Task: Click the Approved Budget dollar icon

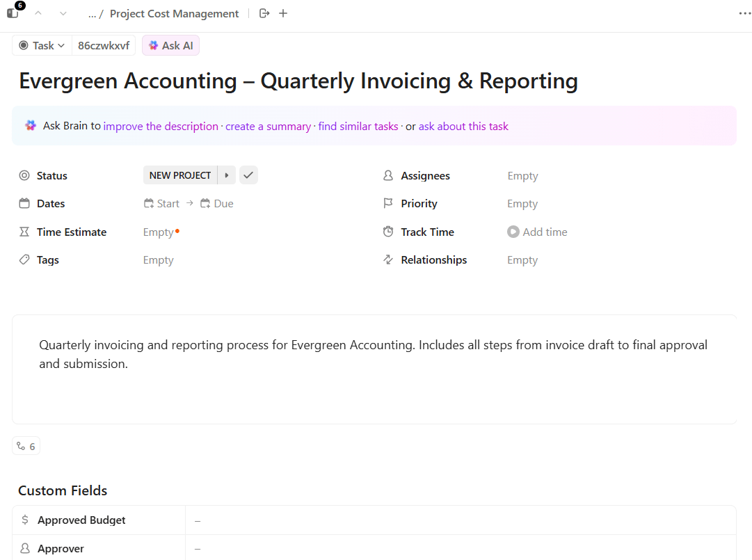Action: point(26,520)
